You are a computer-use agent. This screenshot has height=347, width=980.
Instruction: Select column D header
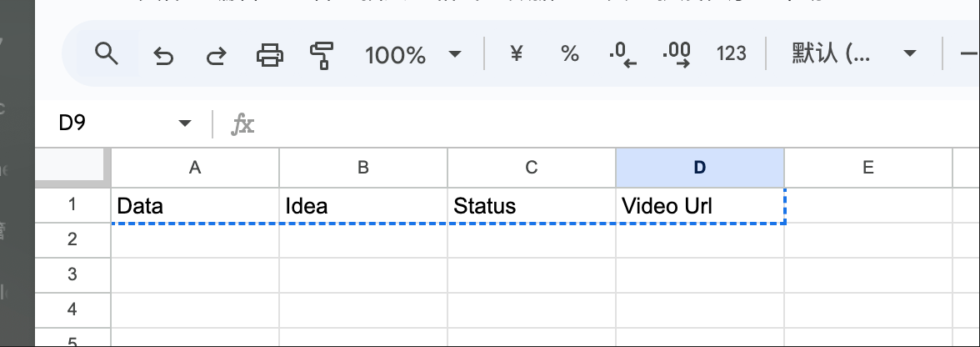click(700, 168)
